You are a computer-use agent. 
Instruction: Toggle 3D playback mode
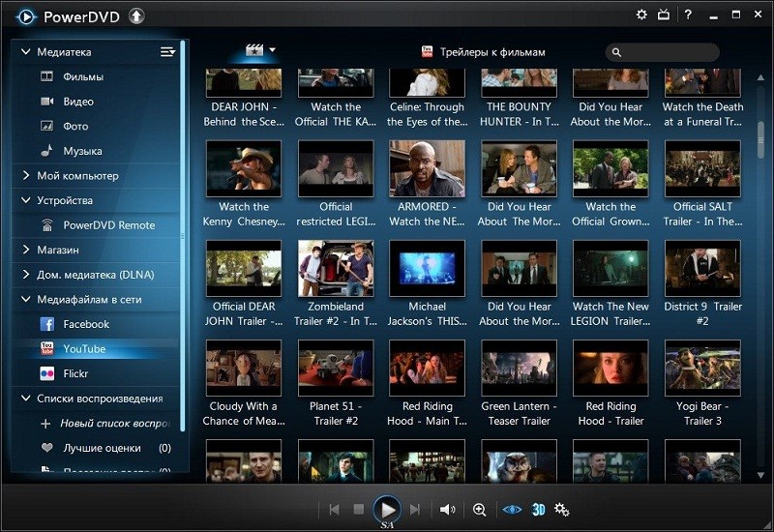click(x=538, y=509)
